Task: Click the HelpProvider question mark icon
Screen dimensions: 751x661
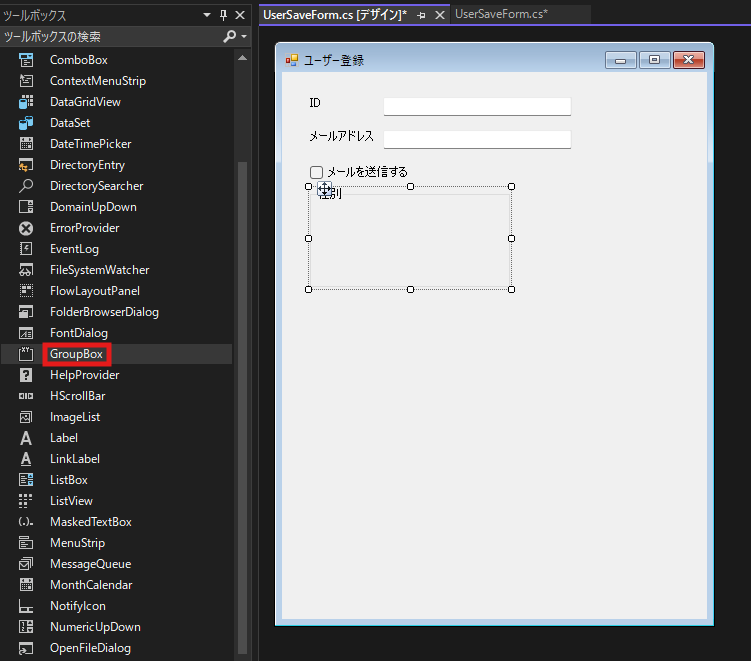Action: pyautogui.click(x=26, y=375)
